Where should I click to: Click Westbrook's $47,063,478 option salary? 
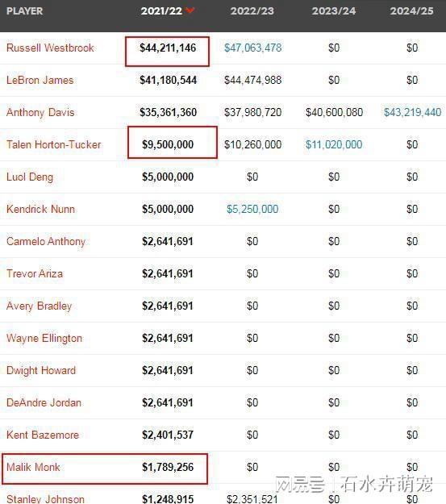click(252, 48)
